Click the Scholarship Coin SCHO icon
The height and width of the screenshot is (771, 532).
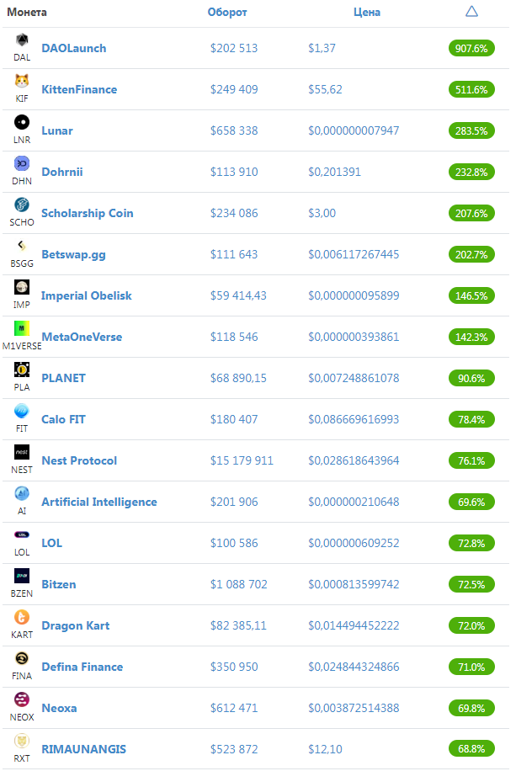pos(22,205)
